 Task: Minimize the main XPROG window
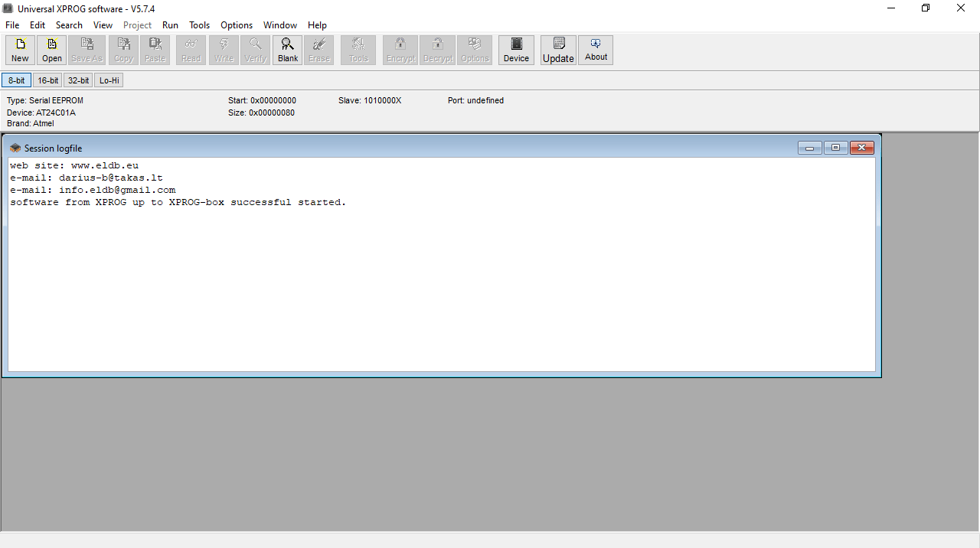[891, 8]
